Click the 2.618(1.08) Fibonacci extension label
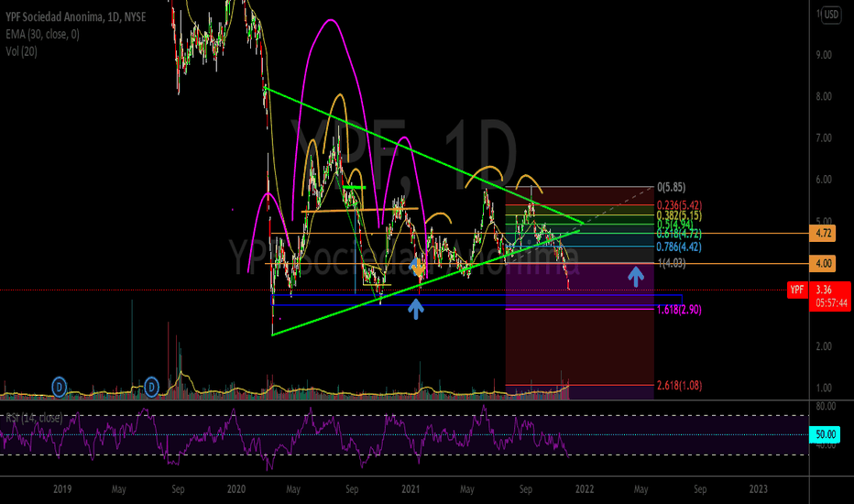The width and height of the screenshot is (854, 504). click(x=679, y=386)
